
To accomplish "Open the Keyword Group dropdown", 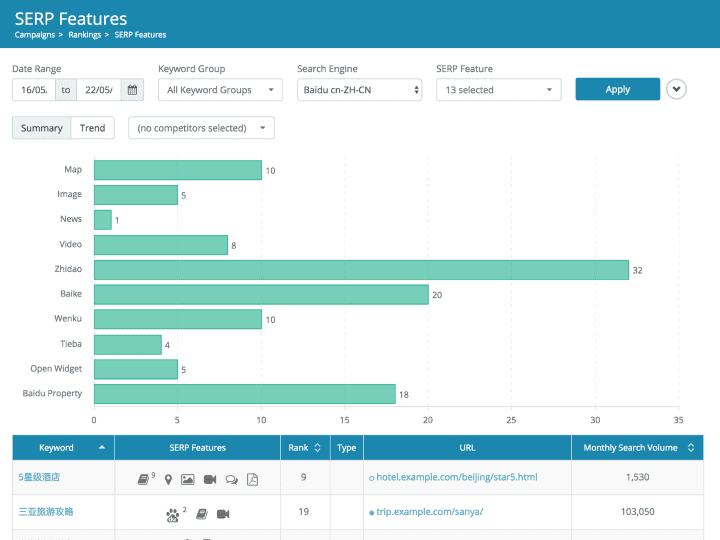I will point(220,90).
